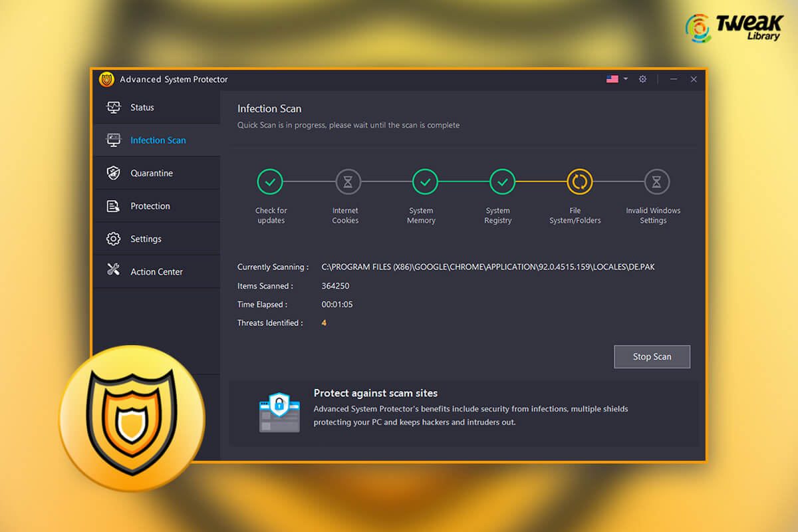
Task: Click the Advanced System Protector logo icon
Action: pyautogui.click(x=106, y=78)
